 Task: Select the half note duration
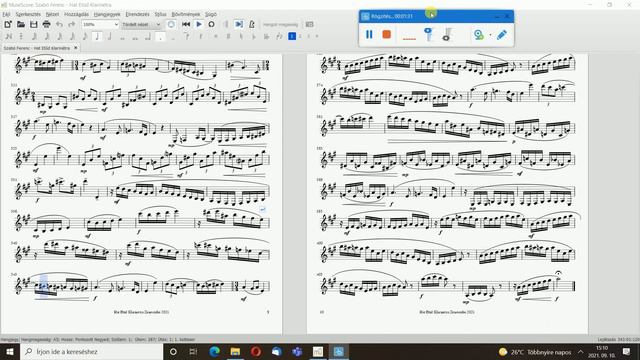point(110,36)
